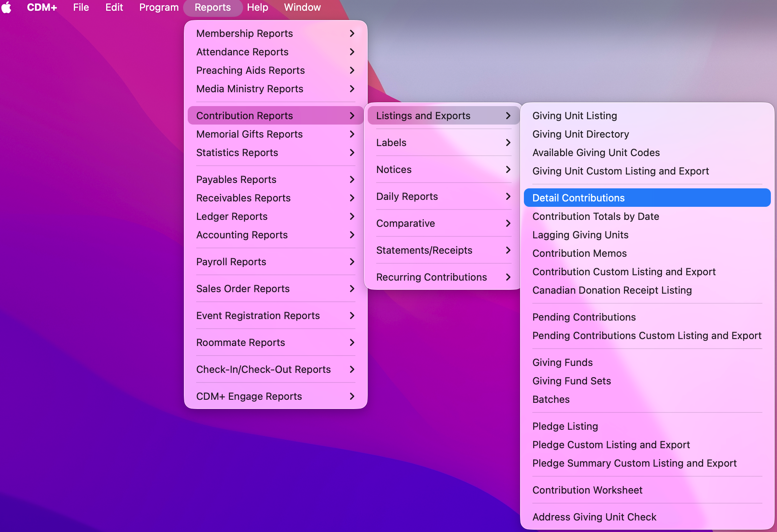Choose Pledge Summary Custom Listing and Export
777x532 pixels.
647,463
